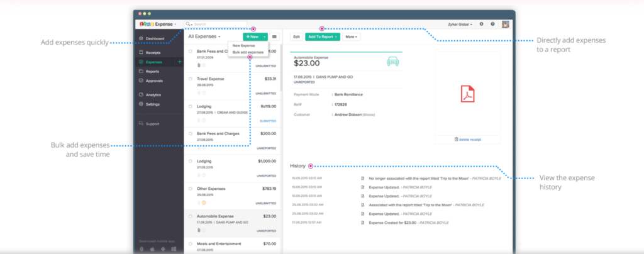Screen dimensions: 644x254
Task: Click the Analytics sidebar icon
Action: [141, 95]
